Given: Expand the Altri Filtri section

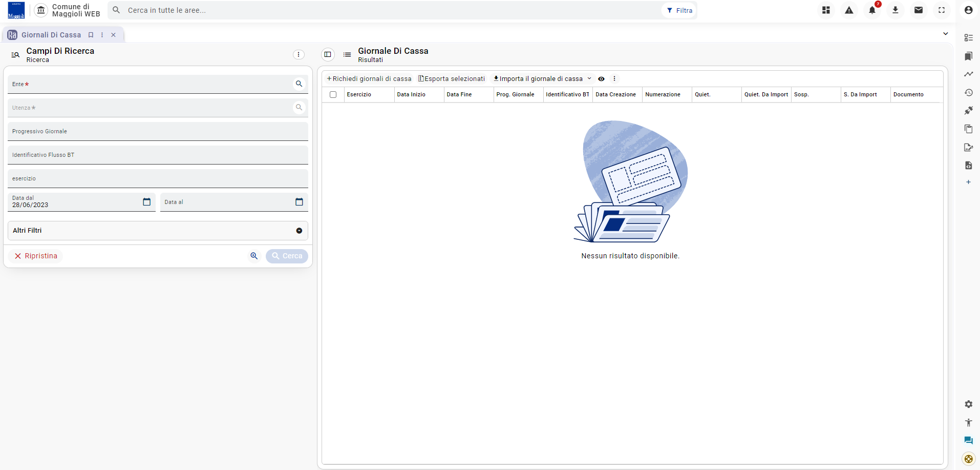Looking at the screenshot, I should click(x=158, y=231).
